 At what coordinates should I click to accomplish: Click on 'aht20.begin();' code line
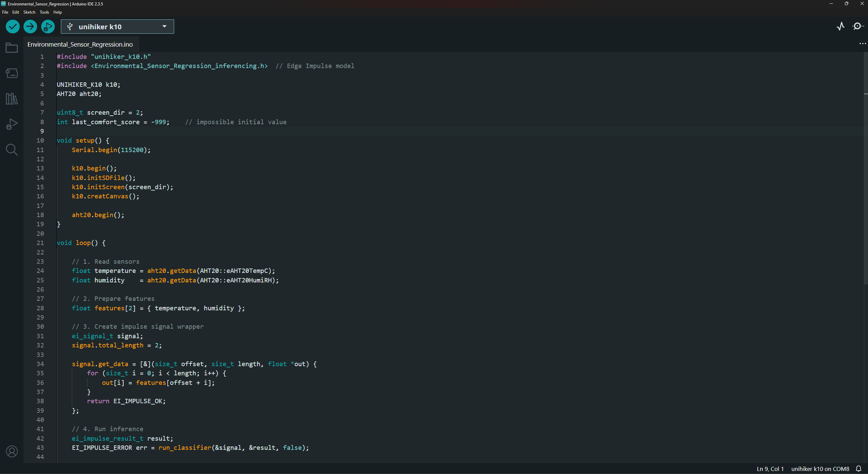coord(98,215)
